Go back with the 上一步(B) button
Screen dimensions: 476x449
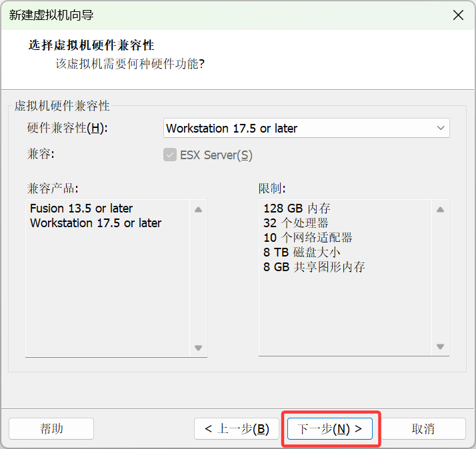point(237,429)
